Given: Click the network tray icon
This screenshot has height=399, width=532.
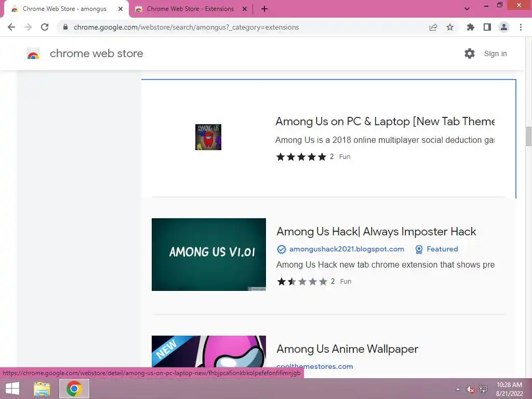Looking at the screenshot, I should point(483,389).
